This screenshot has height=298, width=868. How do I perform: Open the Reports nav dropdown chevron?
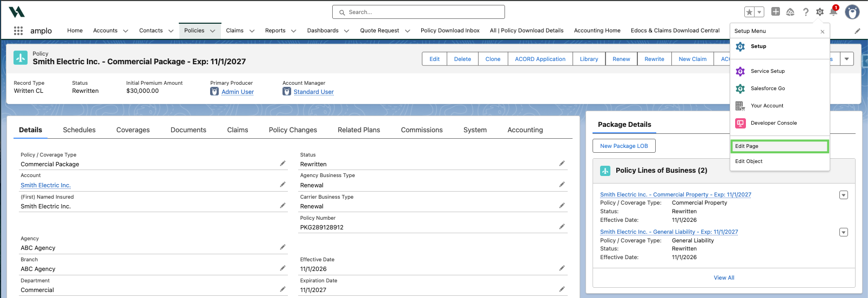coord(293,31)
